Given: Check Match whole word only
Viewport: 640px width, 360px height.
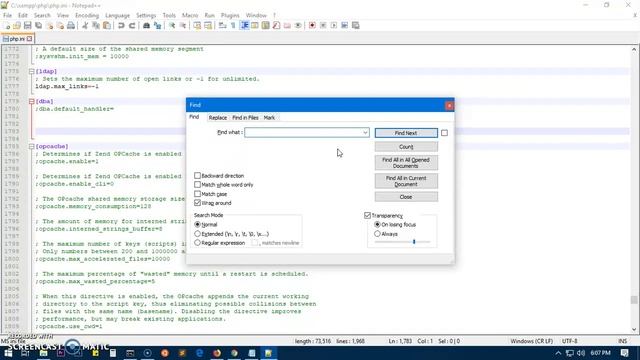Looking at the screenshot, I should 198,184.
